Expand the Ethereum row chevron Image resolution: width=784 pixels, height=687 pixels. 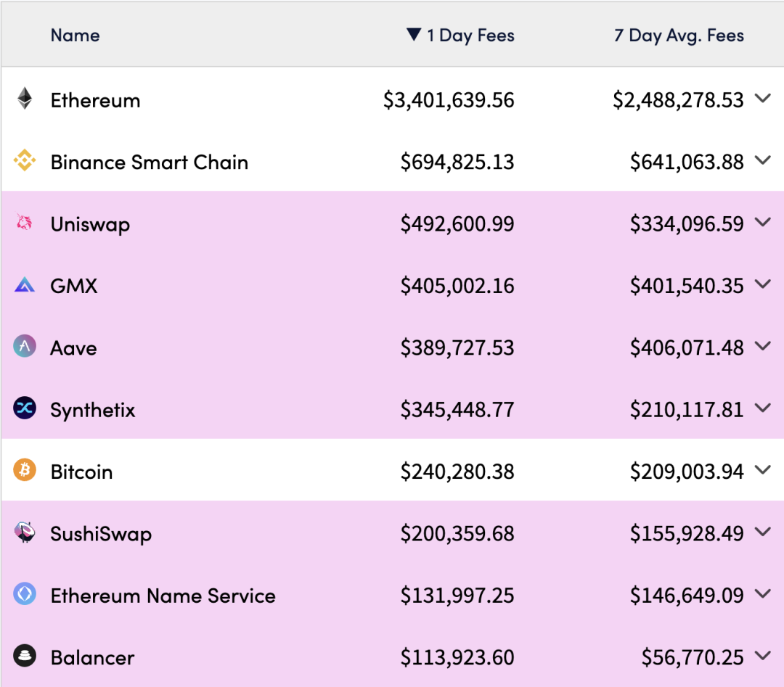pos(762,99)
